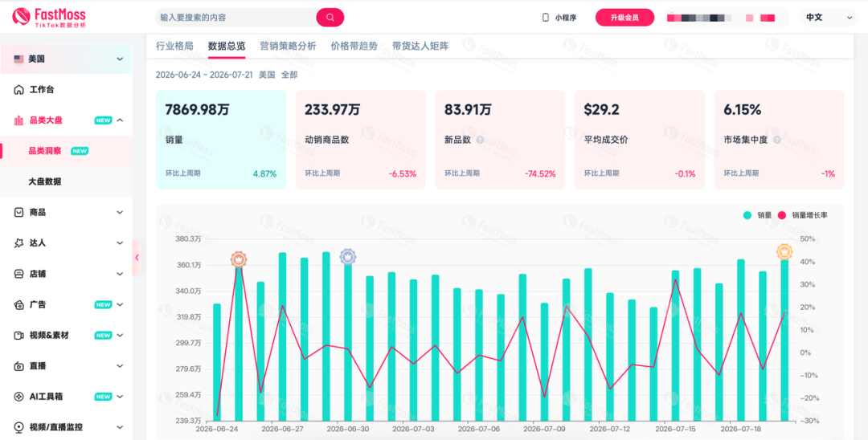Image resolution: width=868 pixels, height=440 pixels.
Task: Click the -74.52% change value
Action: [540, 173]
